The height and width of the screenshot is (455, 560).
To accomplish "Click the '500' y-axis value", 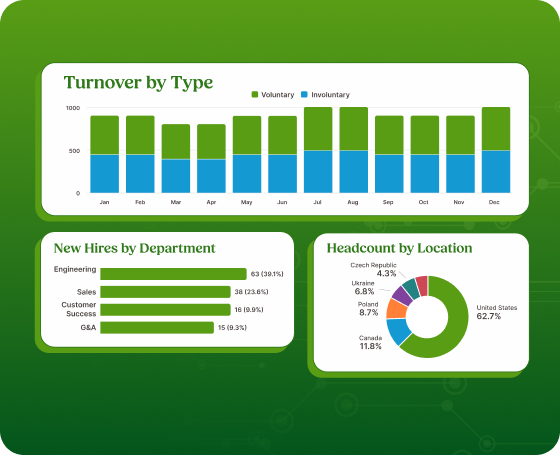I will pyautogui.click(x=74, y=151).
